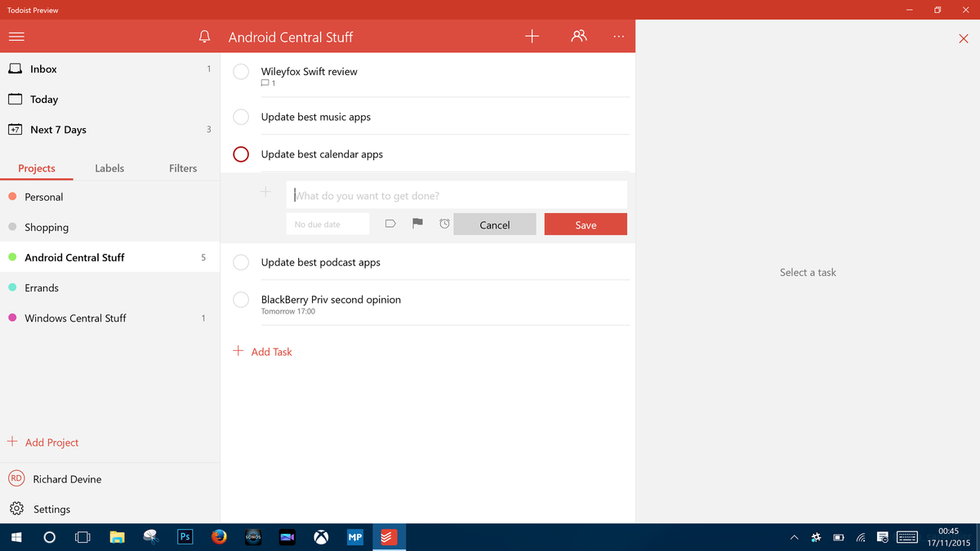The width and height of the screenshot is (980, 551).
Task: Complete Update best music apps task
Action: pos(241,117)
